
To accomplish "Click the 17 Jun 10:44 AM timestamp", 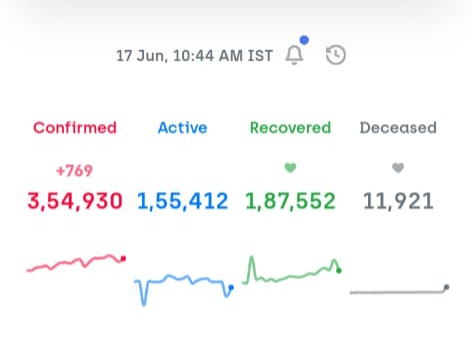I will (194, 56).
